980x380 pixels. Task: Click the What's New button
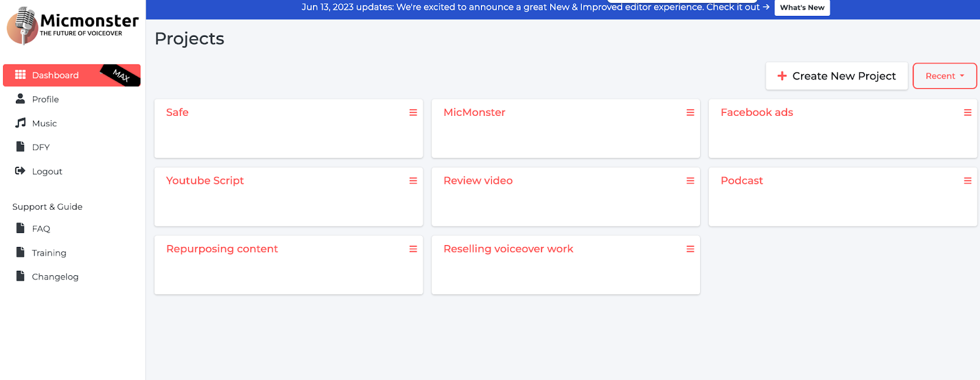[802, 7]
